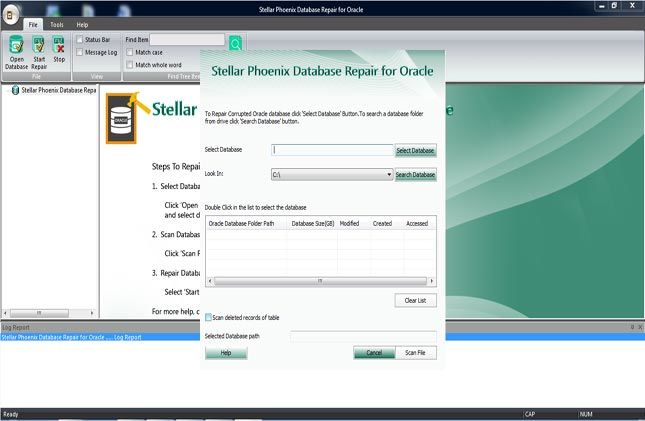This screenshot has width=645, height=421.
Task: Click Database Size(GB) column header
Action: click(x=313, y=223)
